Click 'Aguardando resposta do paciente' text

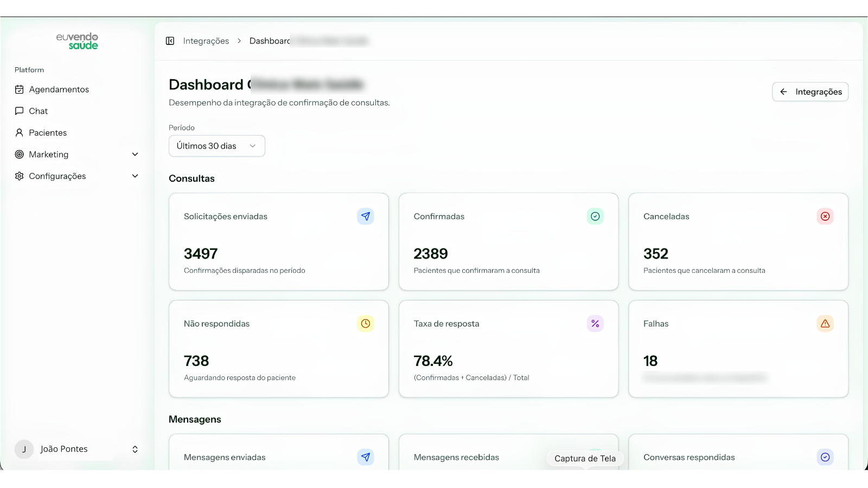[x=240, y=378]
